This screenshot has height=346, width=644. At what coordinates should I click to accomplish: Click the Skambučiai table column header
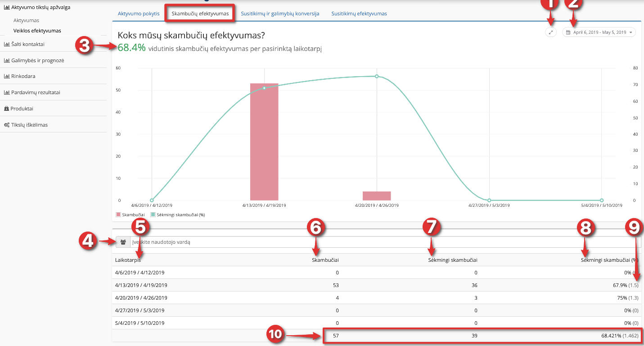(x=325, y=260)
